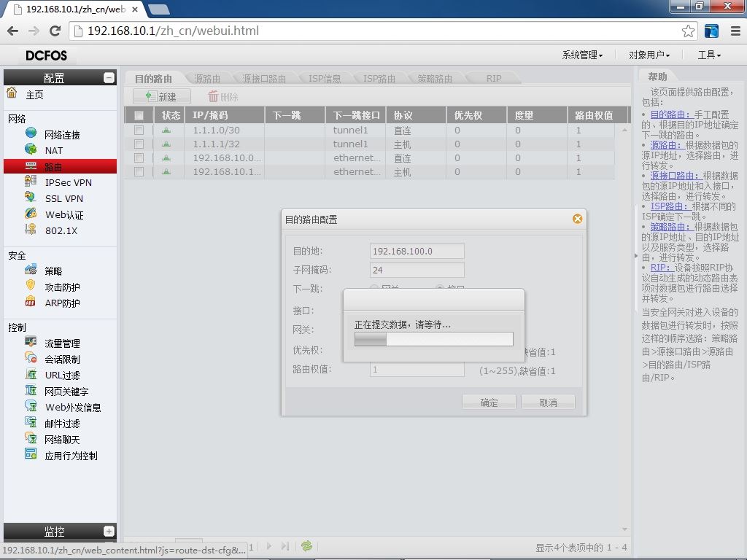The width and height of the screenshot is (747, 560).
Task: Click the 子网掩码 input field
Action: pyautogui.click(x=417, y=270)
